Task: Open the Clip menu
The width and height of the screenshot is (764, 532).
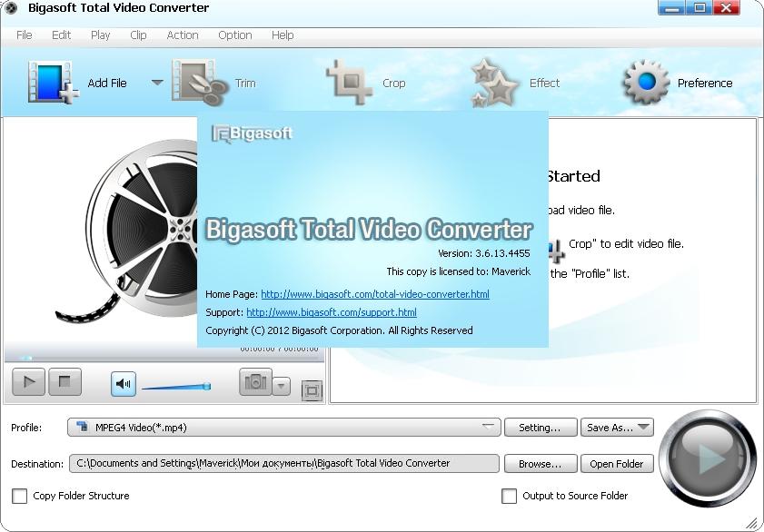Action: (138, 35)
